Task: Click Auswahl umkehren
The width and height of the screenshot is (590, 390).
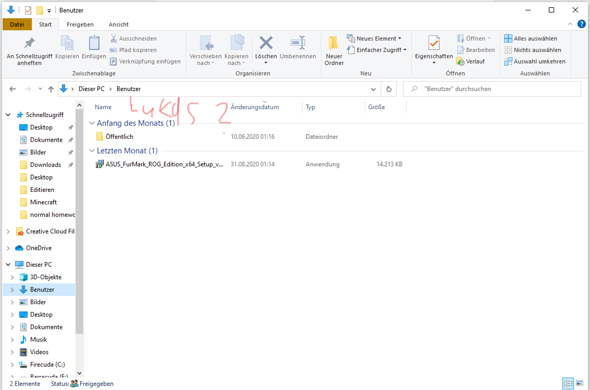Action: [x=535, y=61]
